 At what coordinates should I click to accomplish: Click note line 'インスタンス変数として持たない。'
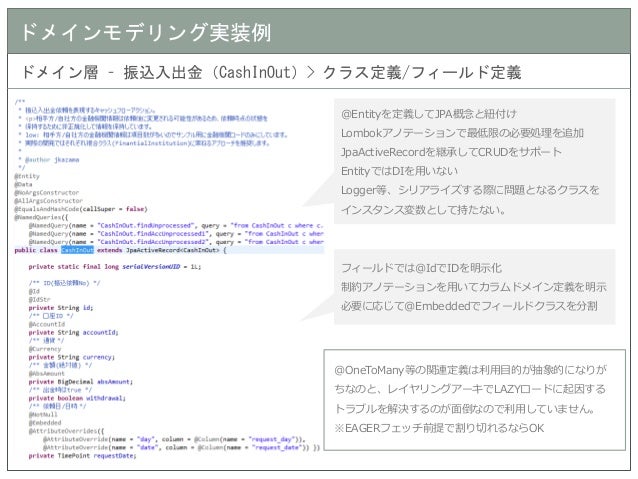click(423, 210)
